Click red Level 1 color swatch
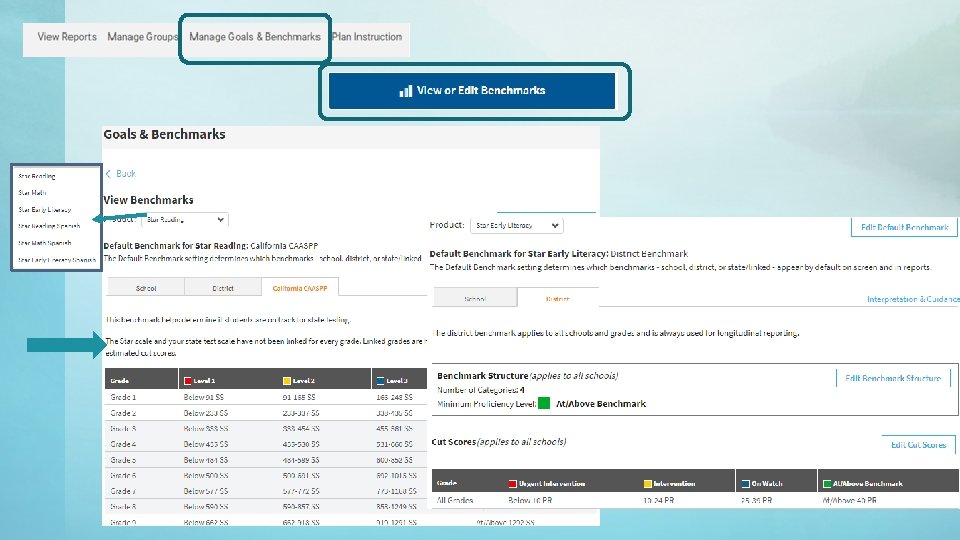This screenshot has width=960, height=540. pos(188,381)
